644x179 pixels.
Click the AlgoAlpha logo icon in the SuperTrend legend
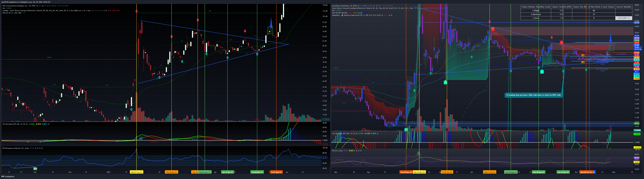pyautogui.click(x=342, y=15)
